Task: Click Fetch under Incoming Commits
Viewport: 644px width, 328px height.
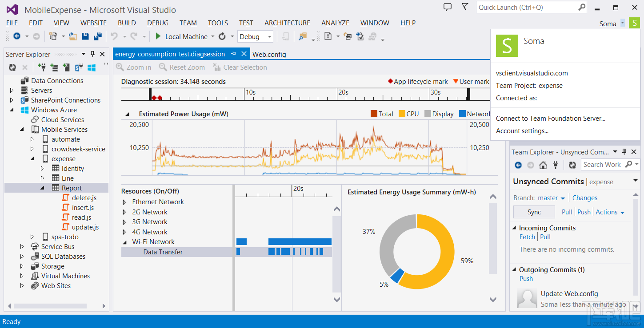Action: click(x=527, y=237)
